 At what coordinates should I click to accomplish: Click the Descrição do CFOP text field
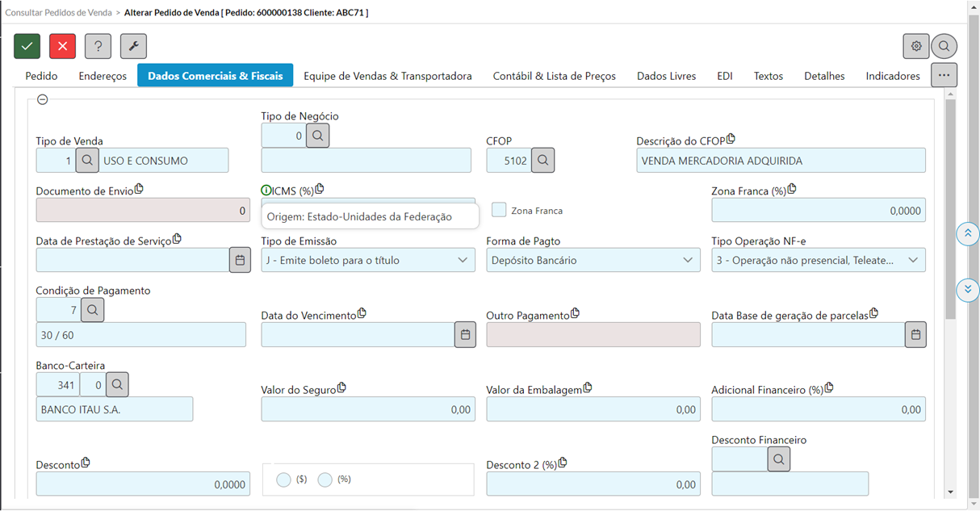(781, 160)
